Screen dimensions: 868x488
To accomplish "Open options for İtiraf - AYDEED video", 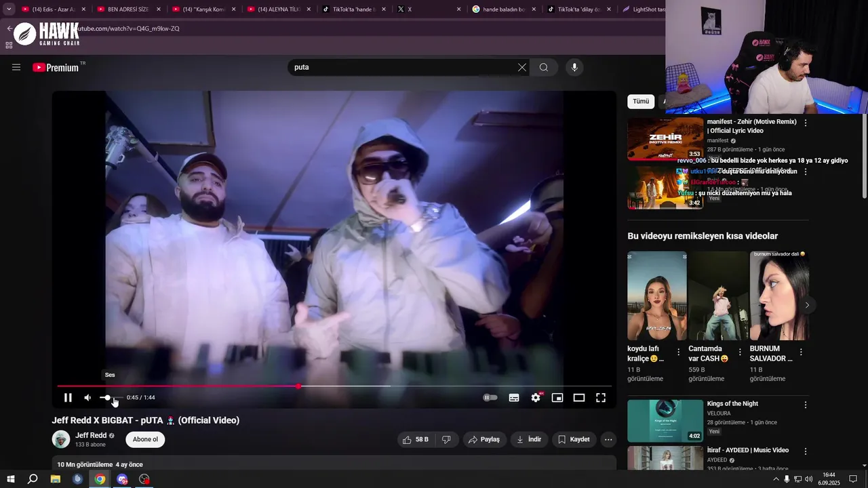I will click(x=806, y=451).
